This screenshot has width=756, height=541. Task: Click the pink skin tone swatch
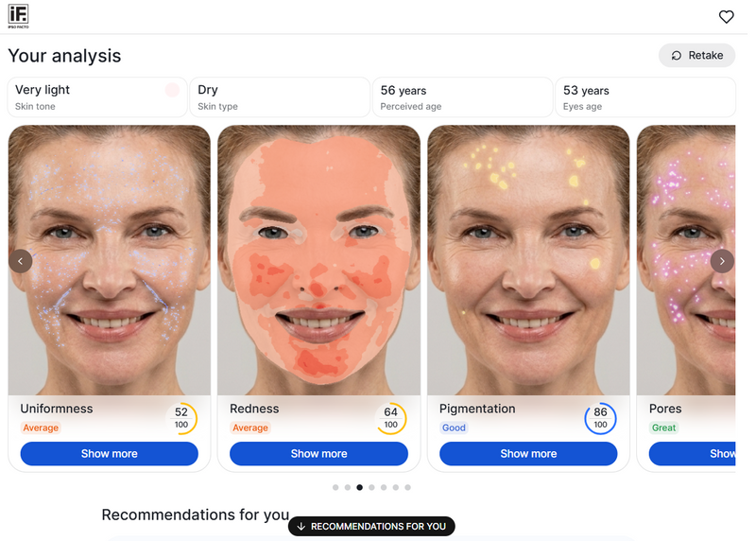pos(172,90)
